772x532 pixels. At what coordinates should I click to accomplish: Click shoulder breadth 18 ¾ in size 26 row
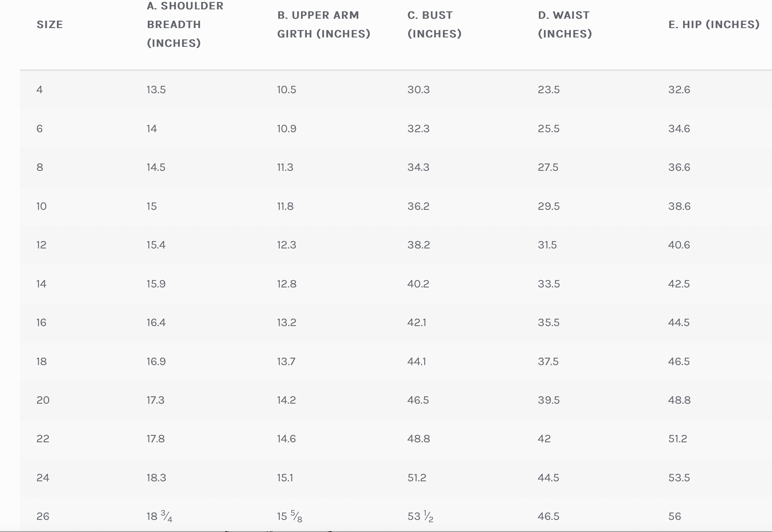click(x=159, y=516)
